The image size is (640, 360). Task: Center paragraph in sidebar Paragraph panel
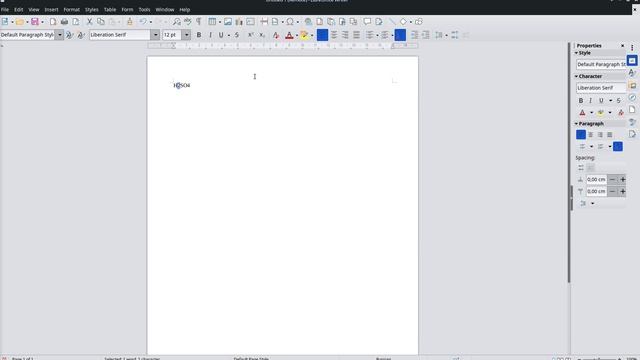(590, 135)
